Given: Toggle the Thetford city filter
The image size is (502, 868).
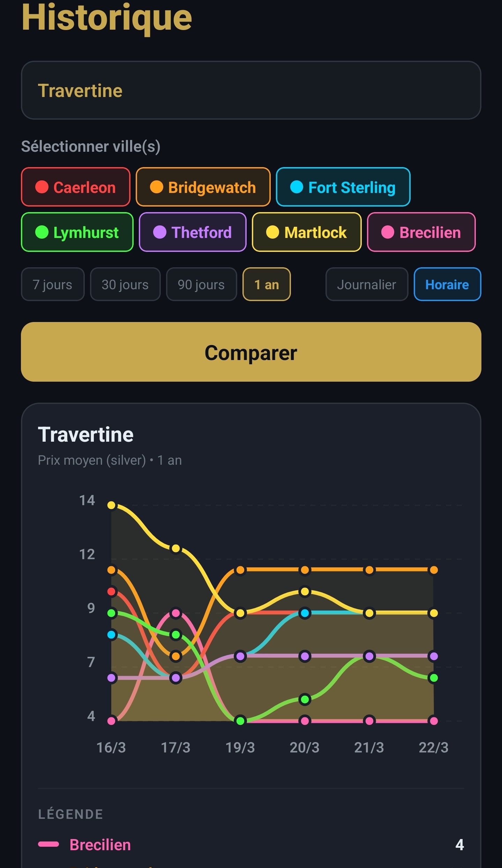Looking at the screenshot, I should point(192,232).
